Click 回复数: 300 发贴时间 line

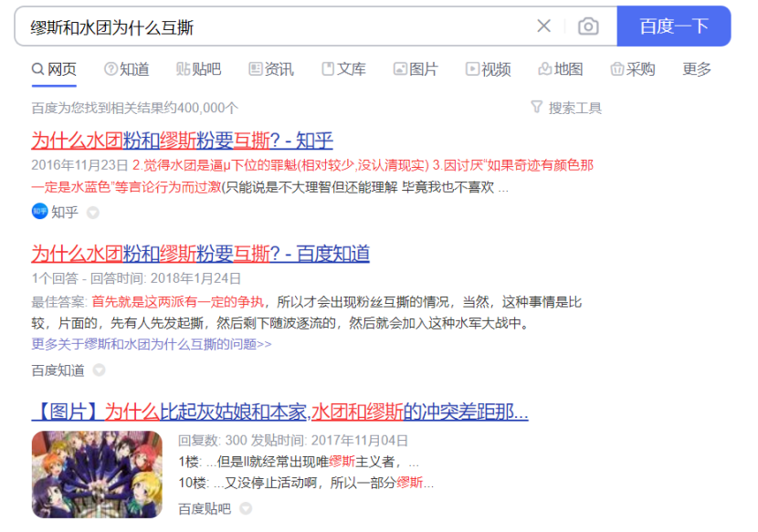point(293,441)
